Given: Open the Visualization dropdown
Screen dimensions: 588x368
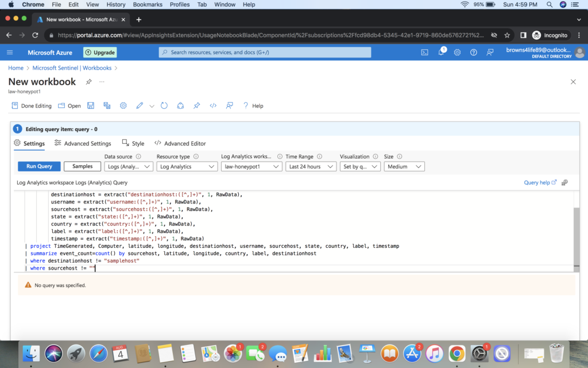Looking at the screenshot, I should (x=360, y=166).
